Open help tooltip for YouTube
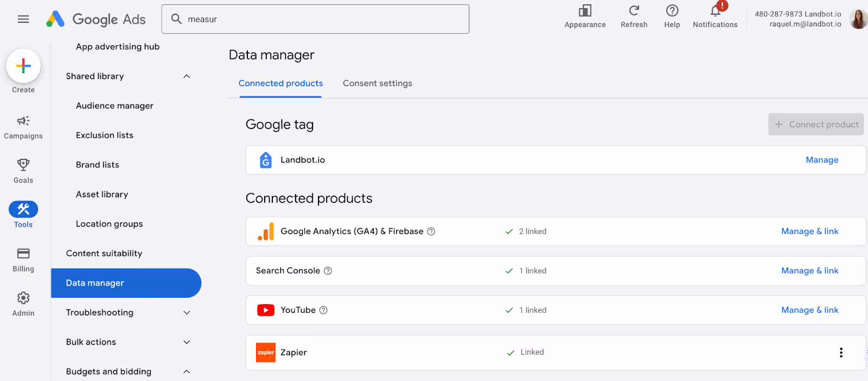This screenshot has width=868, height=381. (323, 310)
